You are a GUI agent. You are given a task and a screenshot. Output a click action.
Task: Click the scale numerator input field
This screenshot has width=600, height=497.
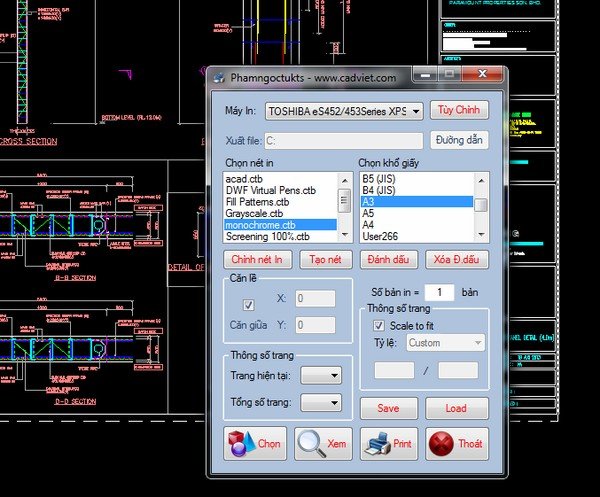coord(394,370)
